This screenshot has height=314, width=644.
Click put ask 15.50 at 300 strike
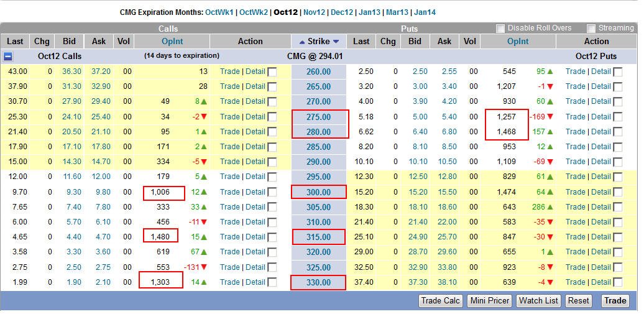(447, 192)
